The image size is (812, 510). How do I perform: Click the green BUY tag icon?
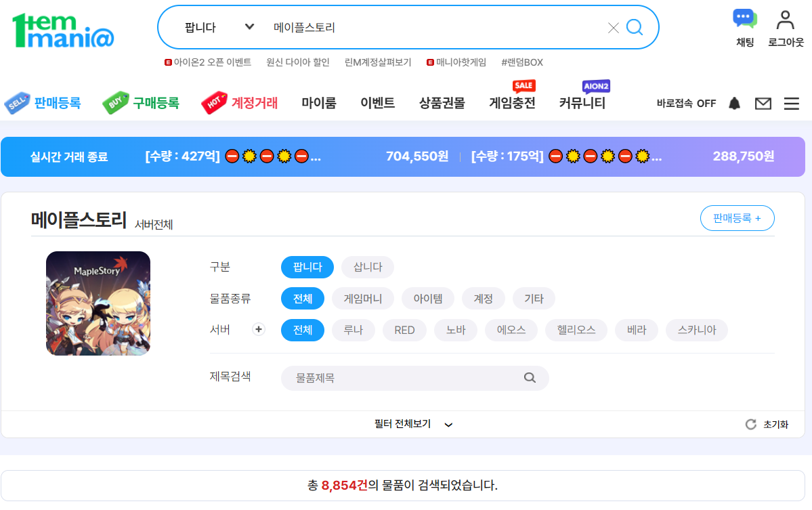click(116, 103)
